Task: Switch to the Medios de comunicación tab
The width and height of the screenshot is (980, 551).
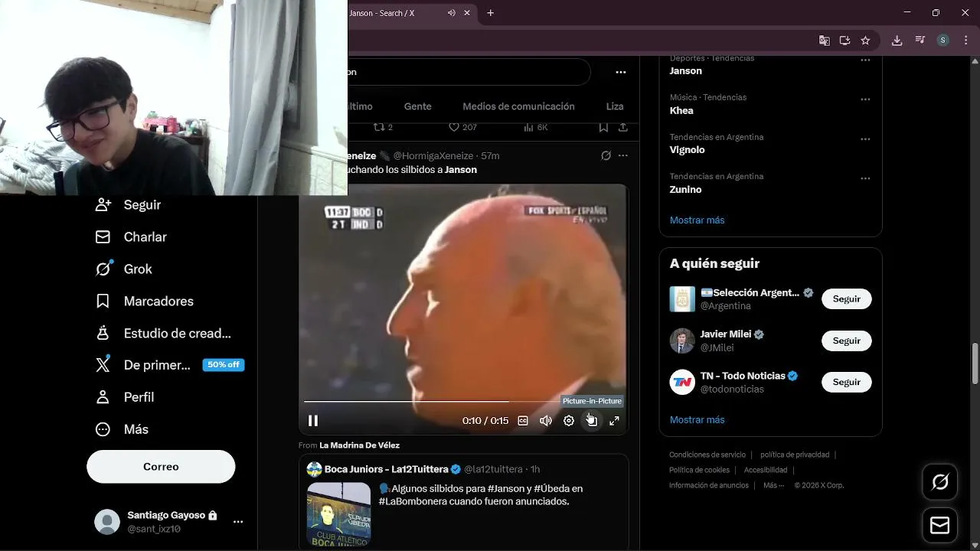Action: tap(518, 106)
